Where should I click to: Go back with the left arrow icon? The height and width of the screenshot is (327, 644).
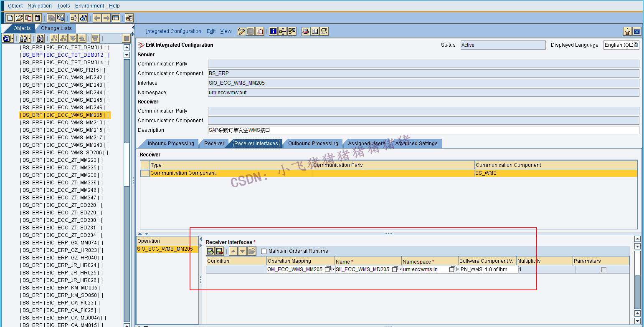coord(97,18)
